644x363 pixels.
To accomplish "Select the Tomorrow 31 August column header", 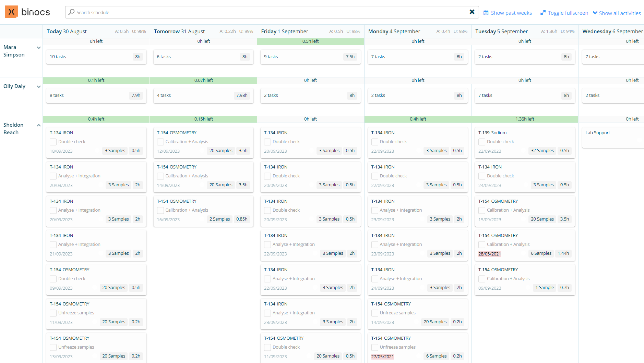I will tap(203, 31).
